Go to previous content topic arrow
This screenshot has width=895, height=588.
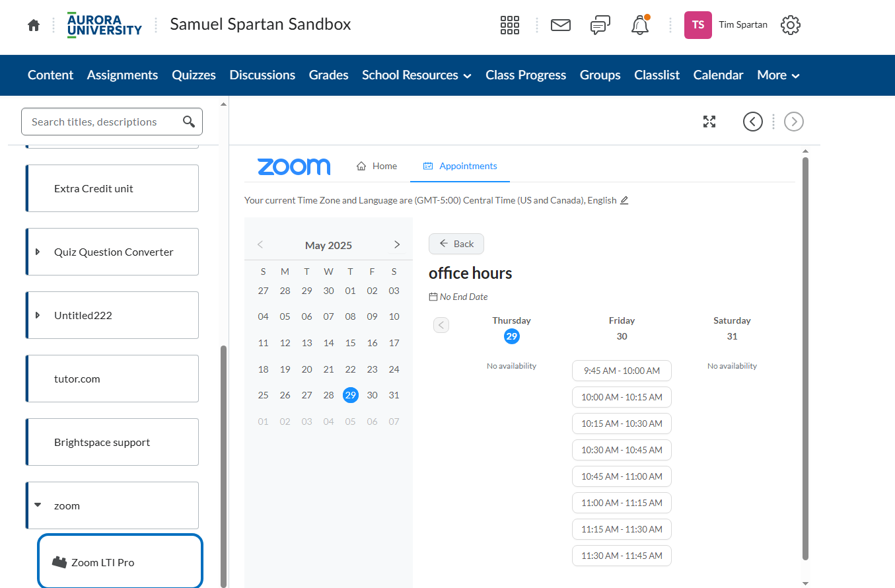pyautogui.click(x=753, y=122)
